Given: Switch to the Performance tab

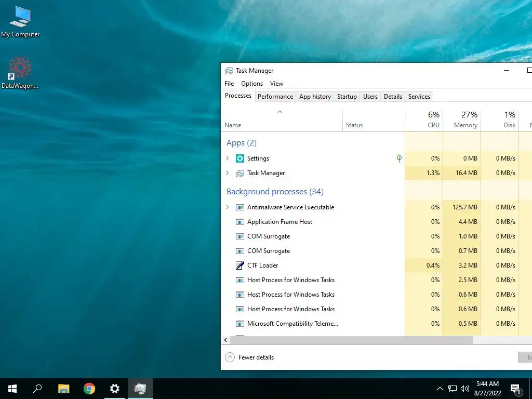Looking at the screenshot, I should click(275, 97).
